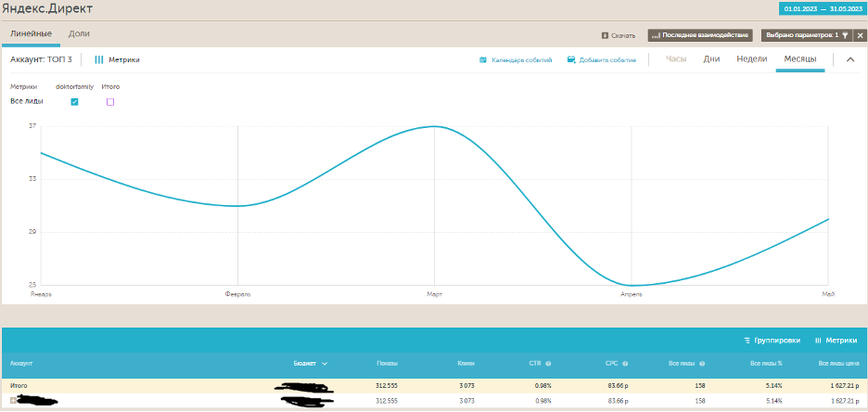Click the help icon next to Все лиды column
868x412 pixels.
pos(702,364)
